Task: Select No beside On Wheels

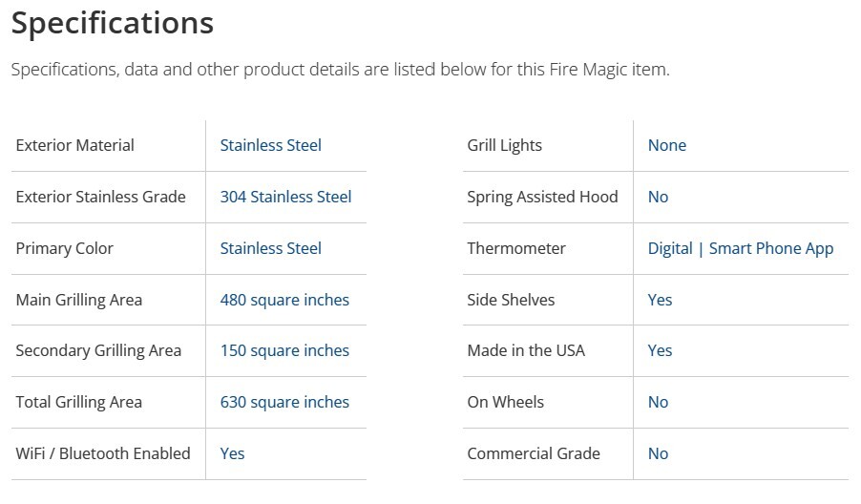Action: 658,402
